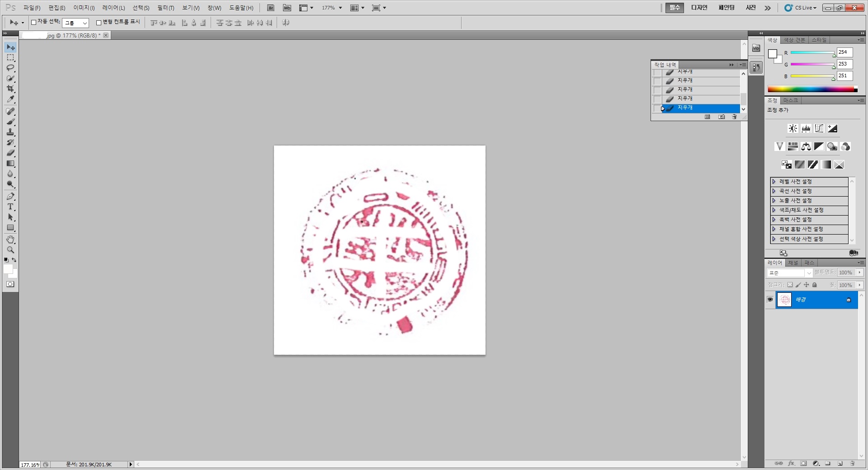Open the 이미지(I) menu

point(84,8)
